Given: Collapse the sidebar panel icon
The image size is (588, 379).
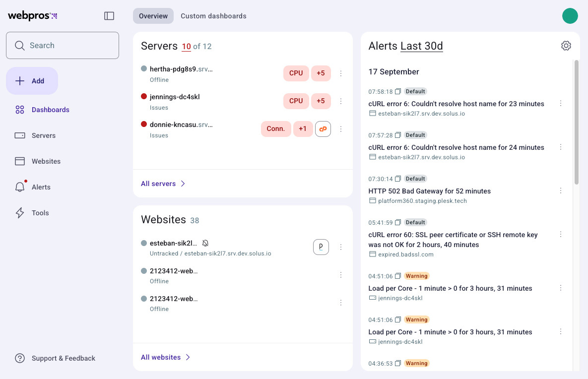Looking at the screenshot, I should click(x=109, y=16).
